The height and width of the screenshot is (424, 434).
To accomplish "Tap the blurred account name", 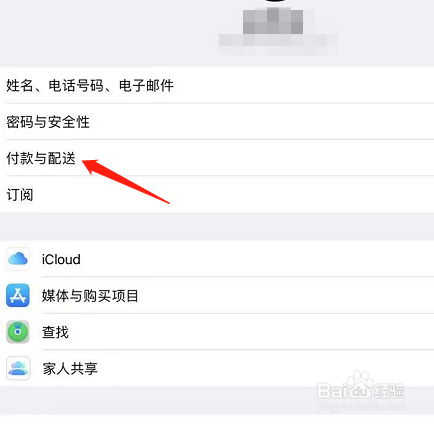I will (x=273, y=21).
